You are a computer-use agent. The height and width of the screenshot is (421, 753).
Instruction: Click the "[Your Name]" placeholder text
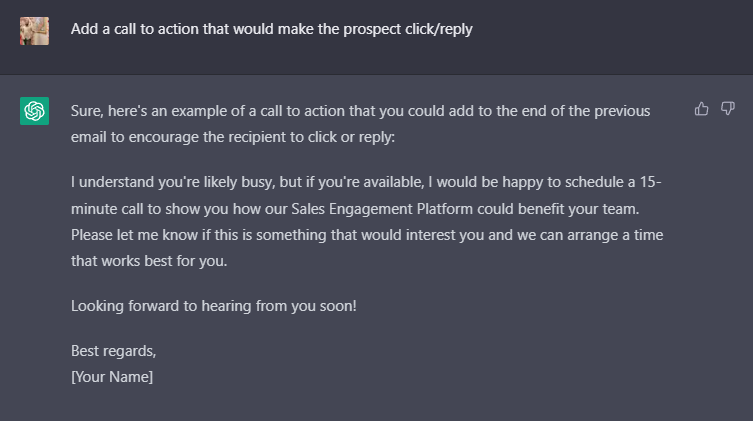112,376
